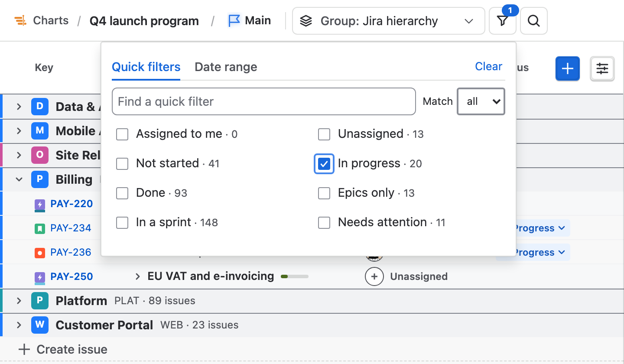This screenshot has width=624, height=364.
Task: Click the WEB · 23 issues text
Action: click(199, 325)
